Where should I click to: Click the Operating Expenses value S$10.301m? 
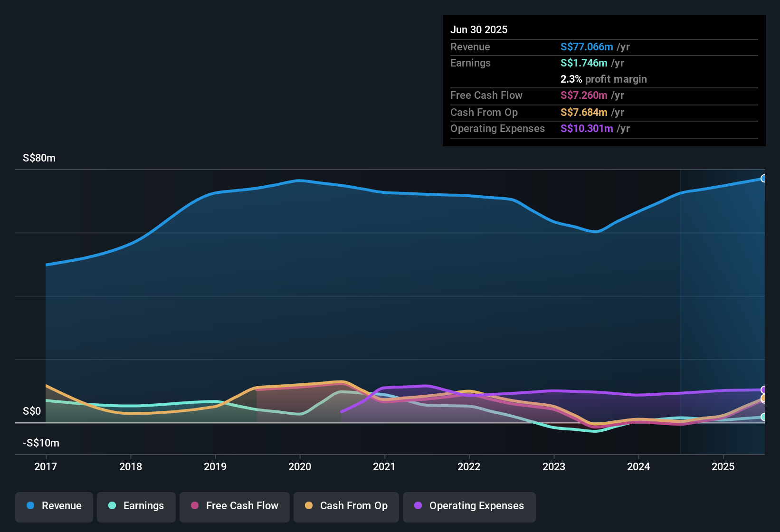[587, 129]
